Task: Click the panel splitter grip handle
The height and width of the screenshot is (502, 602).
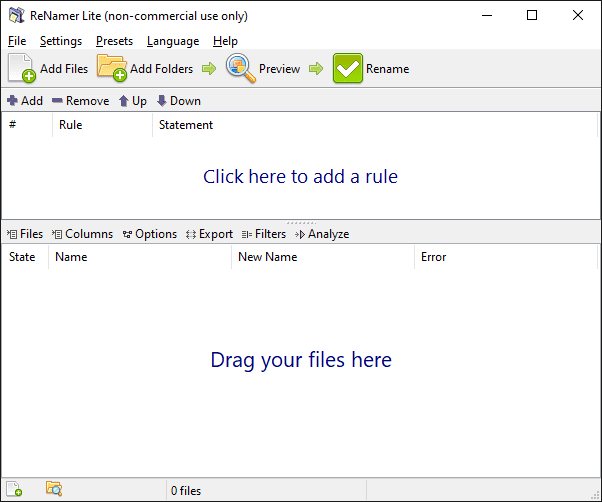Action: point(301,223)
